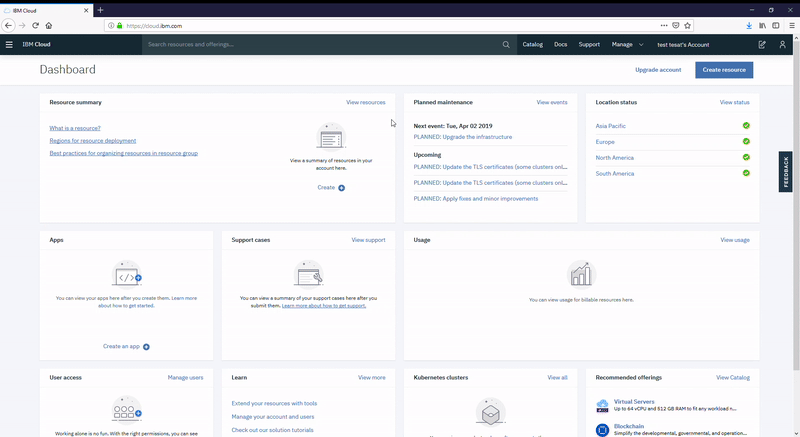Click North America green status check
This screenshot has width=800, height=437.
[x=746, y=157]
